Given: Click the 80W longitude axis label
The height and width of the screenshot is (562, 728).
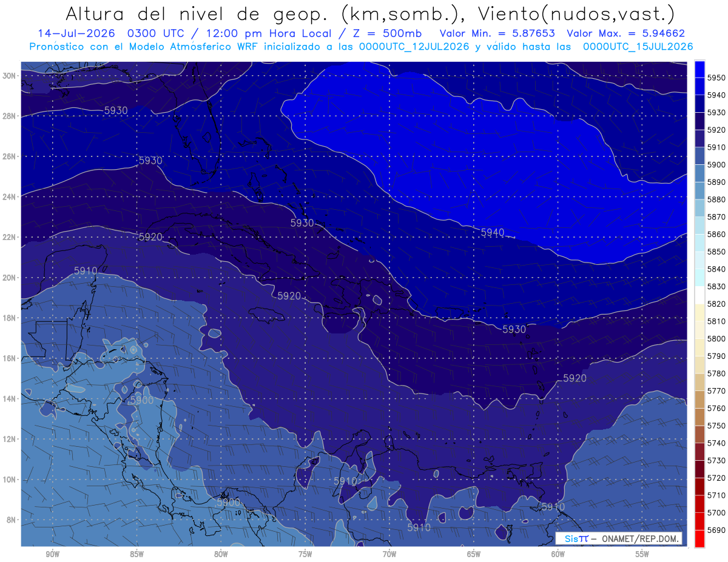Looking at the screenshot, I should [221, 555].
